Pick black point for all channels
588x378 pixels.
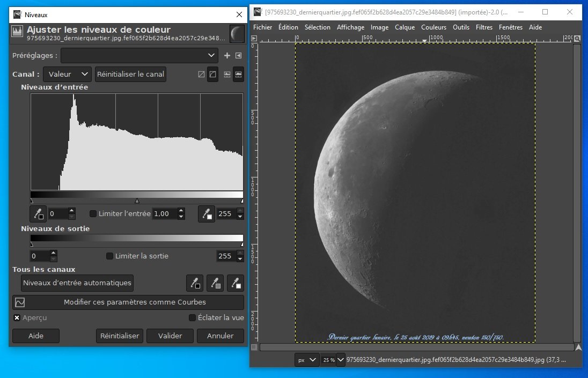195,283
